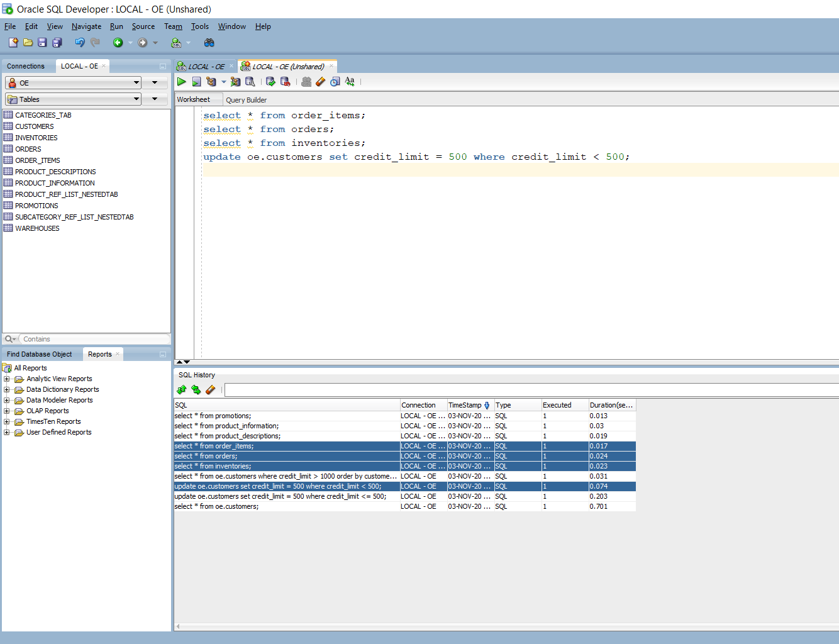This screenshot has height=644, width=839.
Task: Click the To Upper/Lower Case icon
Action: pos(350,82)
